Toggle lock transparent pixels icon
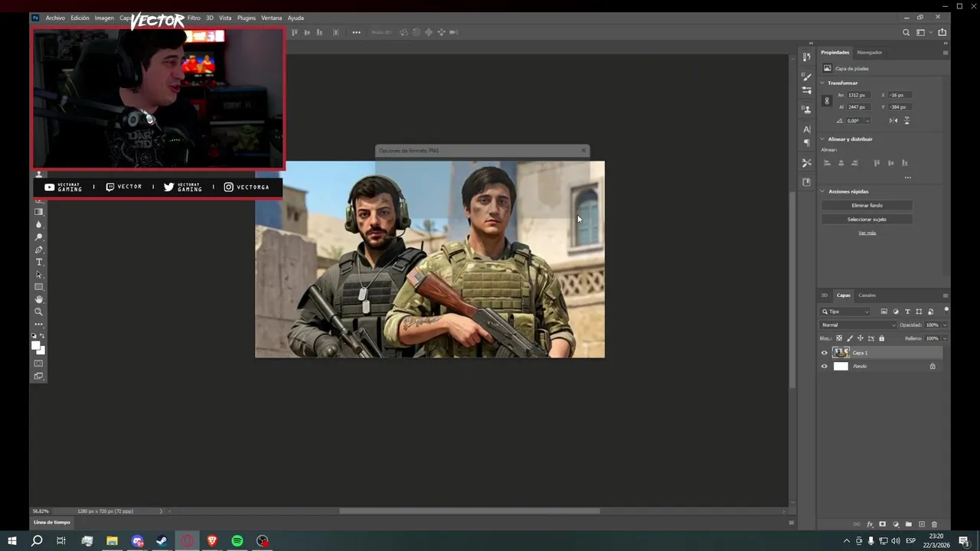This screenshot has width=980, height=551. click(x=839, y=338)
